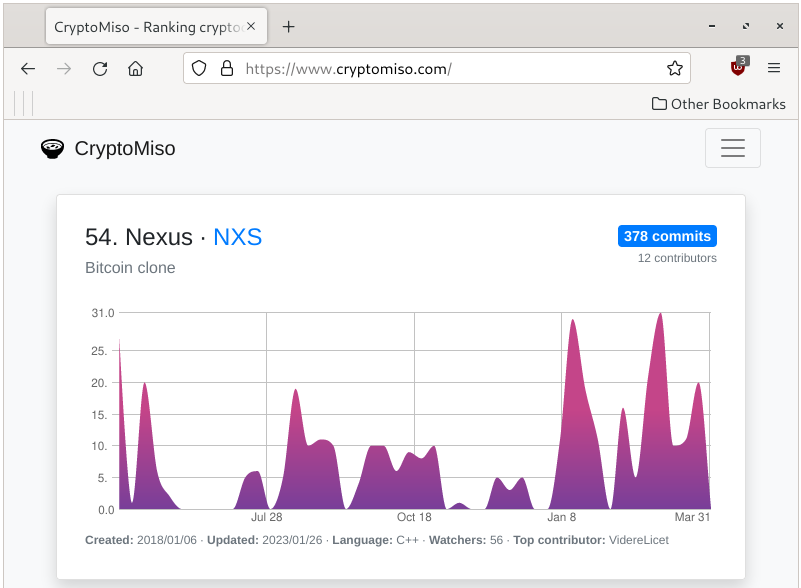The image size is (801, 588).
Task: Click the browser back arrow
Action: (28, 68)
